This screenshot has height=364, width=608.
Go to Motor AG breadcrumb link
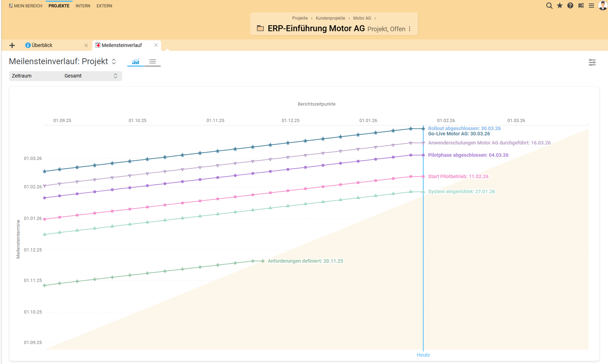(x=362, y=18)
